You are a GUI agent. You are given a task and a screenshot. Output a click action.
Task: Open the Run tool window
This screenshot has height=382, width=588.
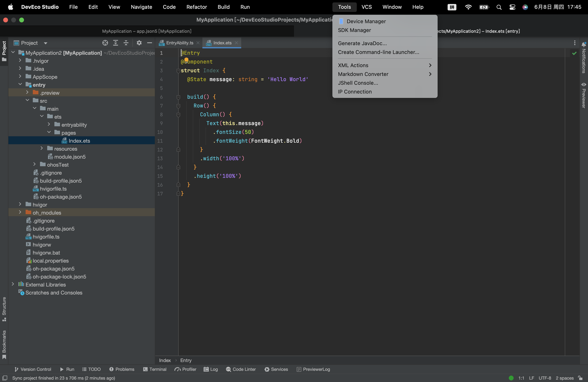67,369
